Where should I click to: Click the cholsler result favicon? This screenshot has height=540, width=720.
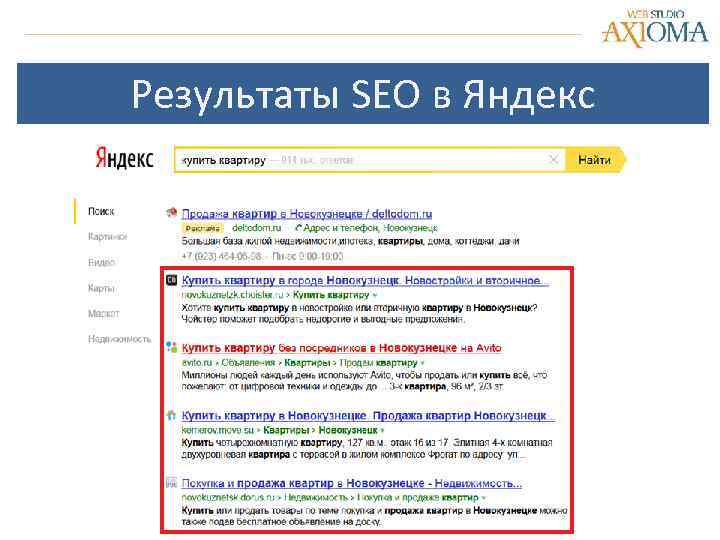[171, 280]
